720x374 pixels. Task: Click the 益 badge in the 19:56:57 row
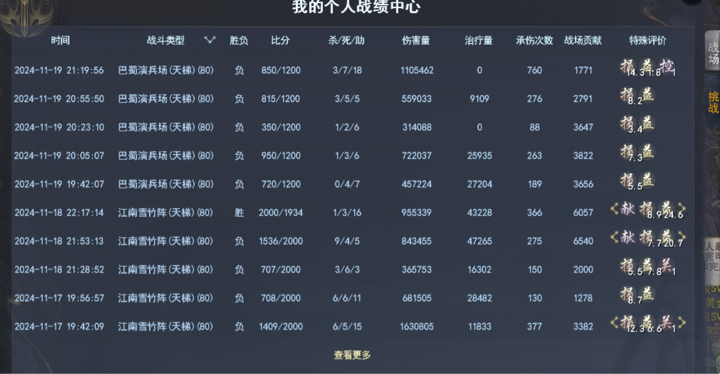click(647, 294)
